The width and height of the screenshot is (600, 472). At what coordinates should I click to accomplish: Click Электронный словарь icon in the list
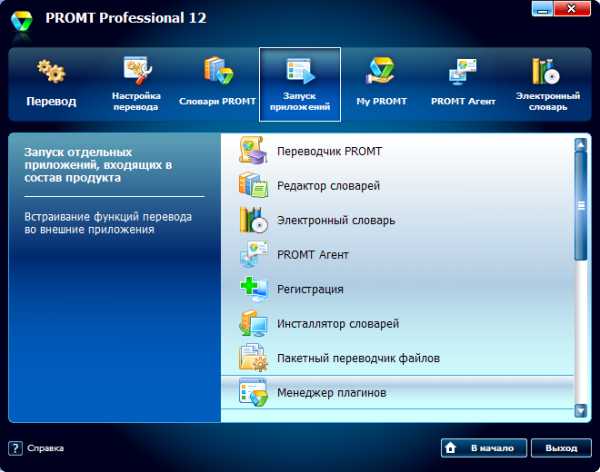[x=253, y=220]
